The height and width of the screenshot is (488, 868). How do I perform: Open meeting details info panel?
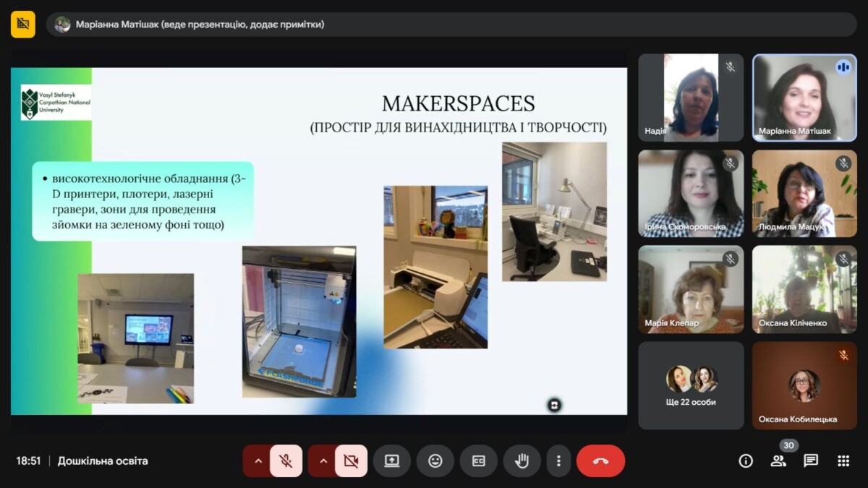746,461
